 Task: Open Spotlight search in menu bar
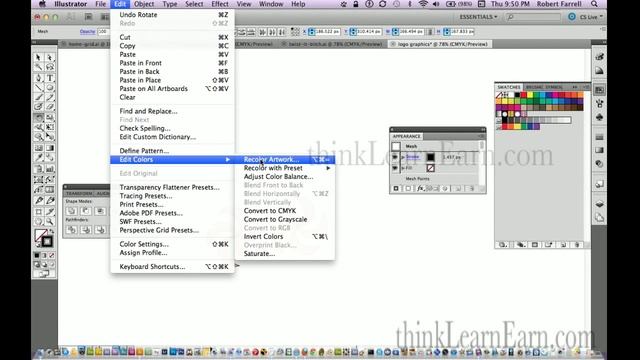[594, 4]
